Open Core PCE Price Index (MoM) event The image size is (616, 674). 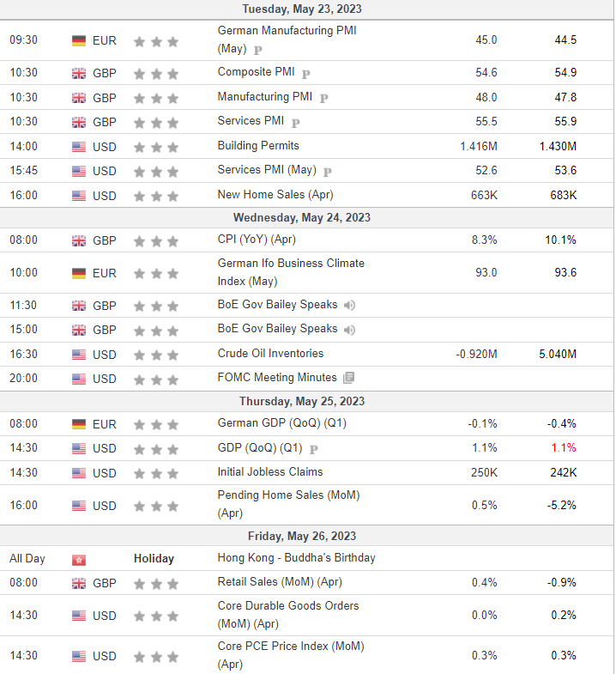click(290, 655)
